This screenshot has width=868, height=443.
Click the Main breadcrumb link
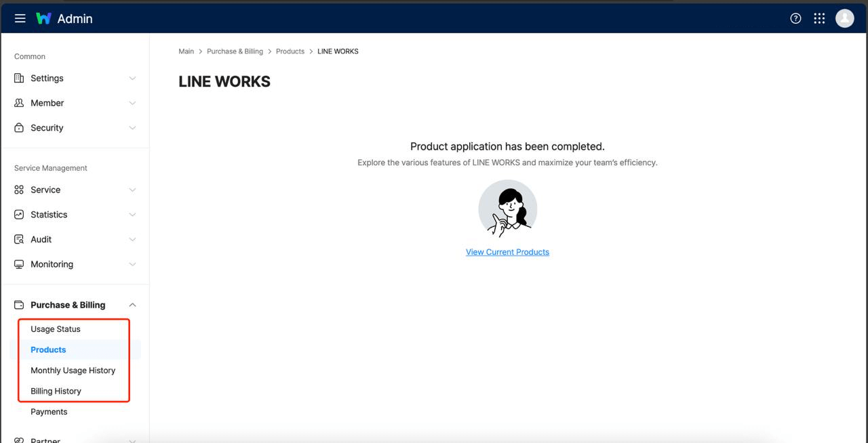[186, 51]
